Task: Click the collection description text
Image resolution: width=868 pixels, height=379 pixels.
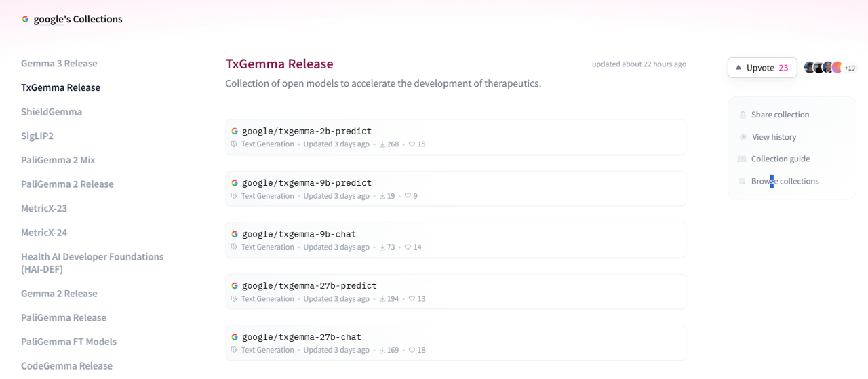Action: (383, 84)
